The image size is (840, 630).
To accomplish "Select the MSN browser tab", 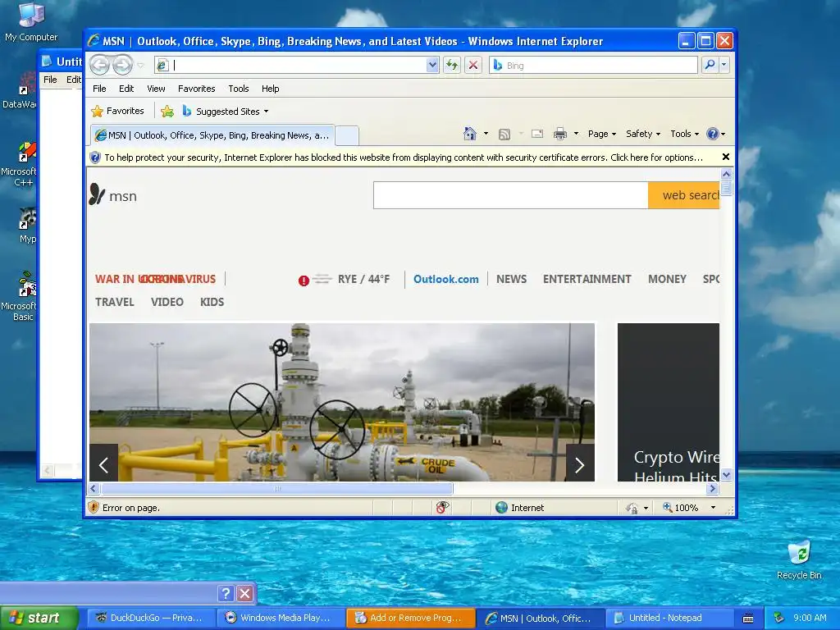I will tap(212, 135).
